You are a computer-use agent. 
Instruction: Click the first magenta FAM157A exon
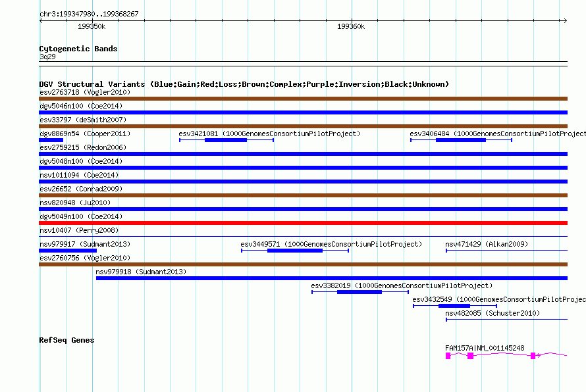[448, 356]
